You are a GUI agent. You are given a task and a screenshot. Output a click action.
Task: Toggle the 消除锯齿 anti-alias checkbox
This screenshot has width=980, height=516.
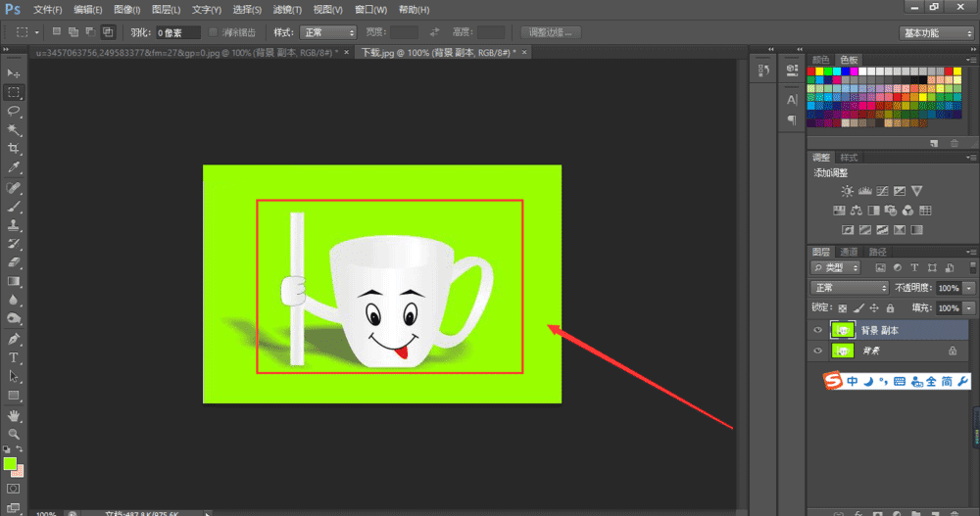click(x=215, y=32)
